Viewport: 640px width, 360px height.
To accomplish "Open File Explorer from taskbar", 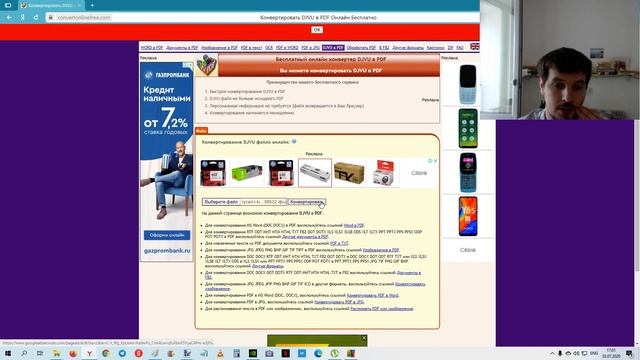I will pos(56,353).
